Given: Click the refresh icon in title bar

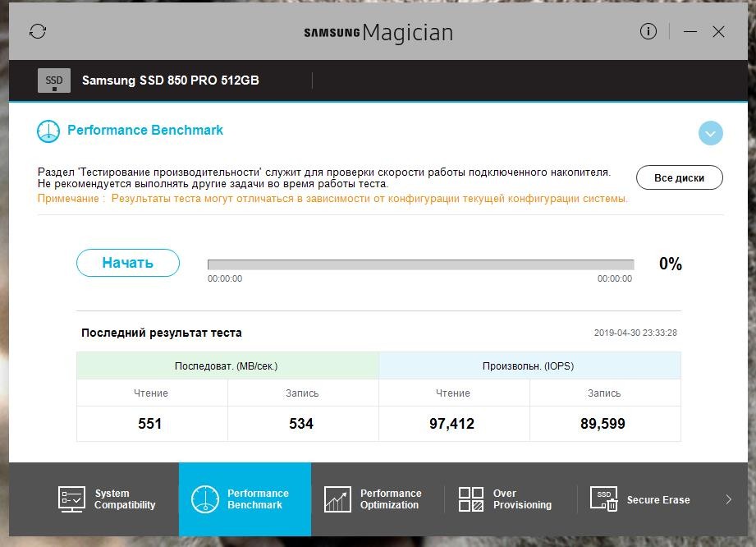Looking at the screenshot, I should [x=38, y=32].
